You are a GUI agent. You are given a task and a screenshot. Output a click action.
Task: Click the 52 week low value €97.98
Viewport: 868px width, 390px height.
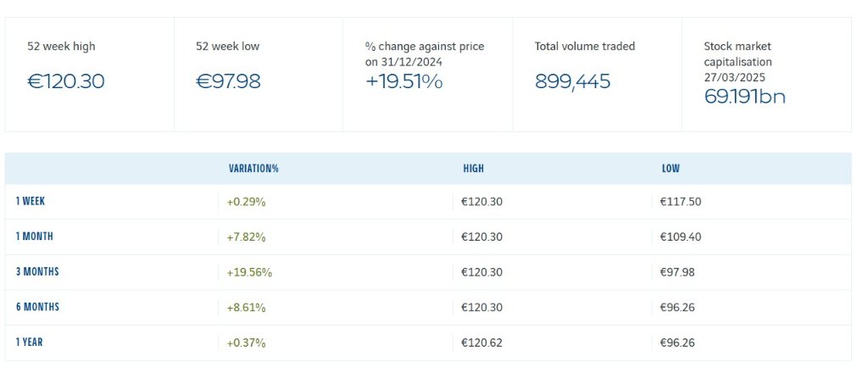(x=228, y=82)
